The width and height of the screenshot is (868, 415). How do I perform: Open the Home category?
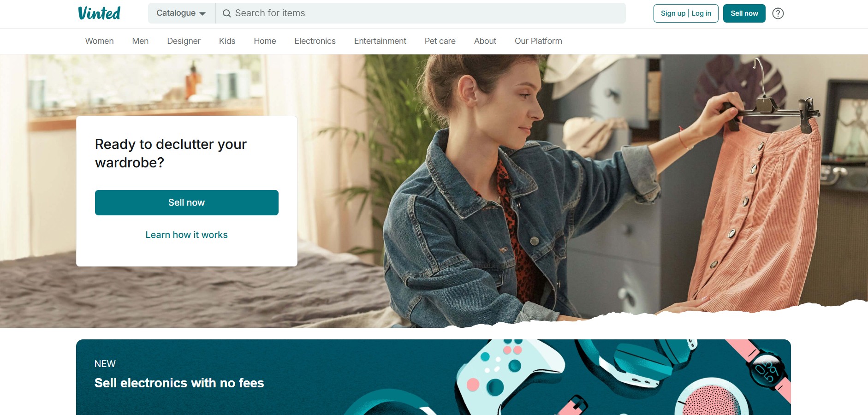265,41
